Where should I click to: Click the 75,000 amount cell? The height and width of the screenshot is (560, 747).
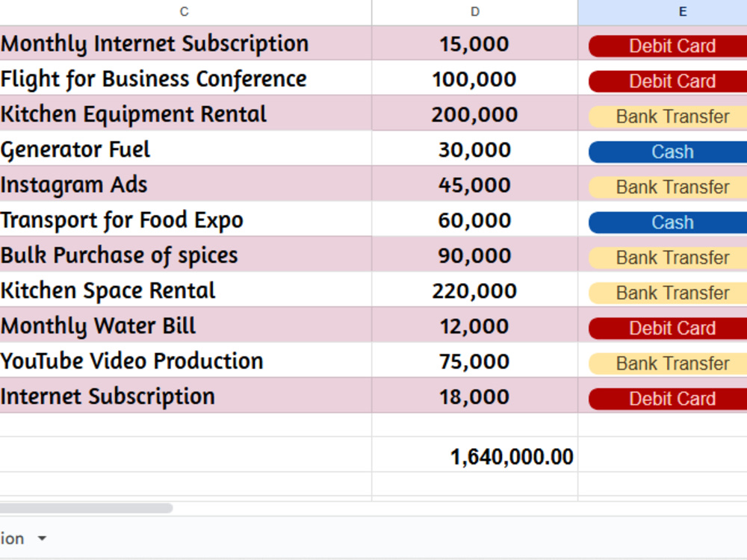click(x=474, y=360)
